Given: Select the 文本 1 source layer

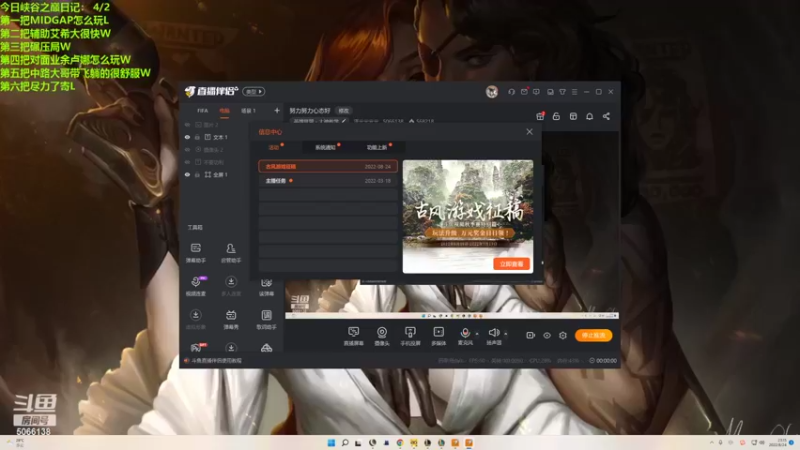Looking at the screenshot, I should tap(220, 137).
